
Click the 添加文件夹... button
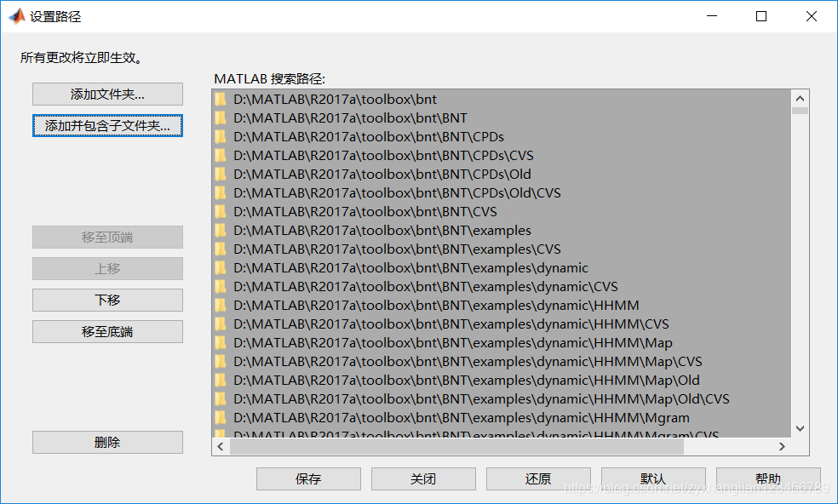point(107,94)
